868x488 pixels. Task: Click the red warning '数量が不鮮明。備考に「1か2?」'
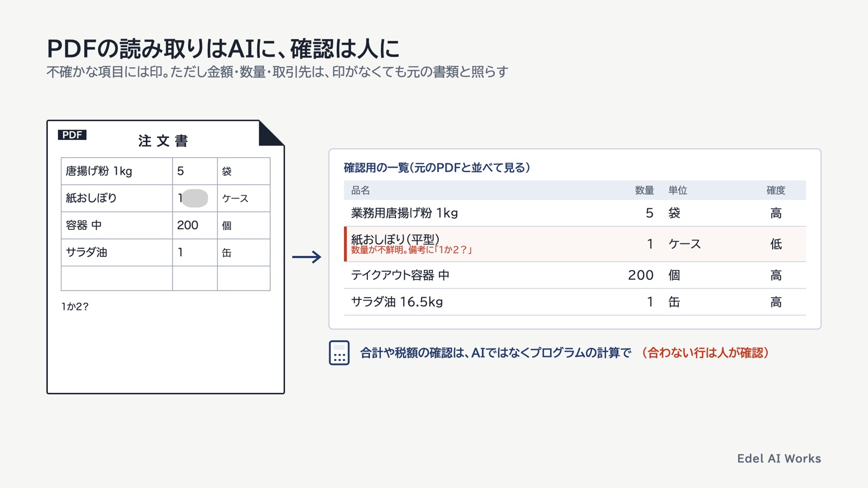click(x=412, y=250)
